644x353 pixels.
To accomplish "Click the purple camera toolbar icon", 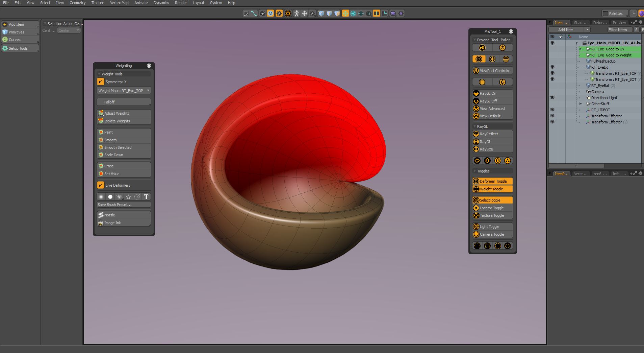I will point(393,14).
